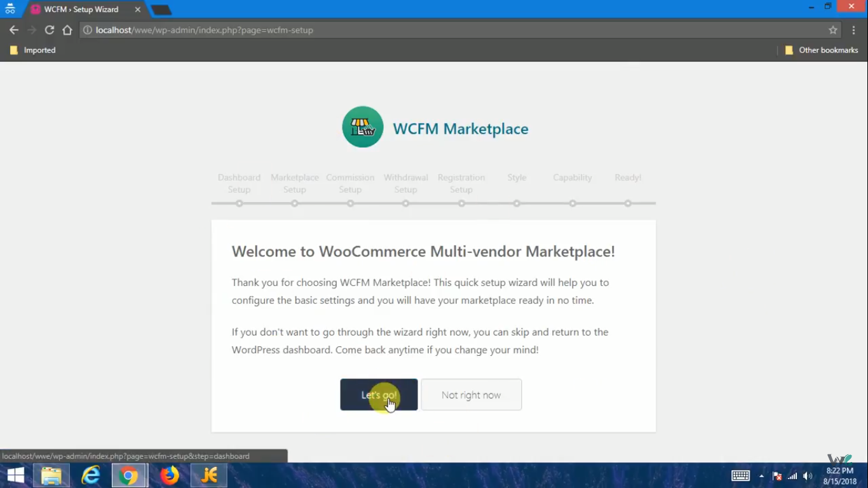This screenshot has width=868, height=488.
Task: Click the network signal tray icon
Action: click(x=792, y=476)
